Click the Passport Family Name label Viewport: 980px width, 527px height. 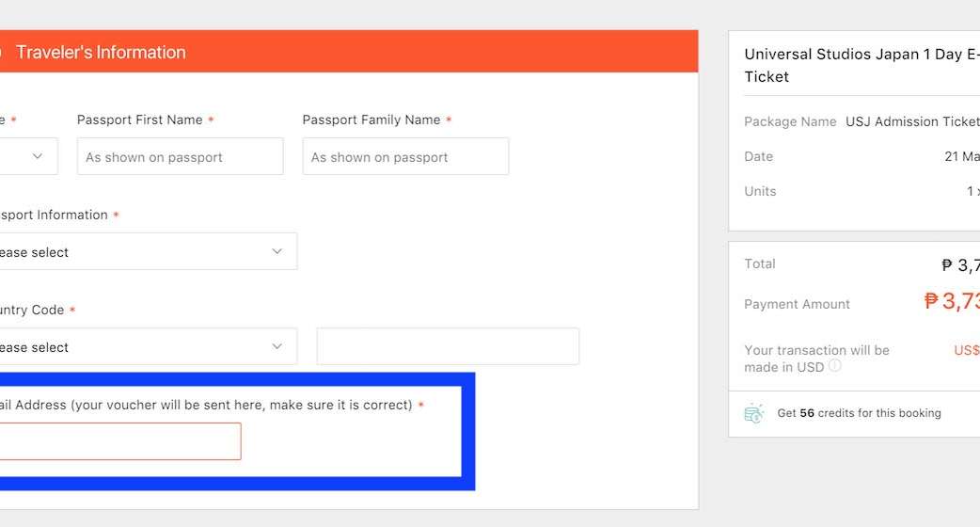[371, 120]
